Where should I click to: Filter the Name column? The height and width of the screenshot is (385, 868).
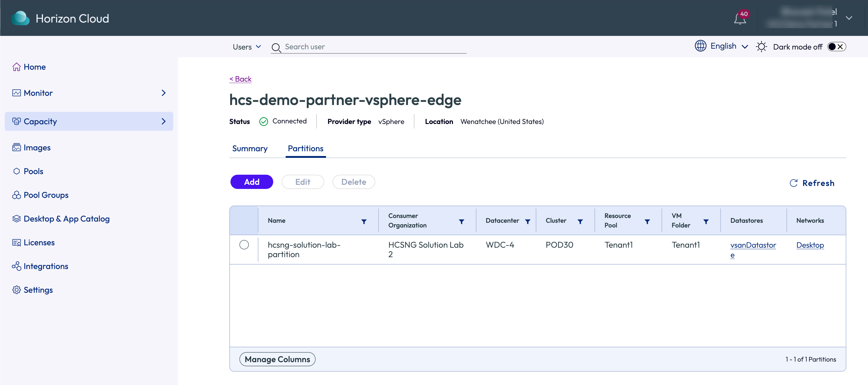(x=364, y=222)
